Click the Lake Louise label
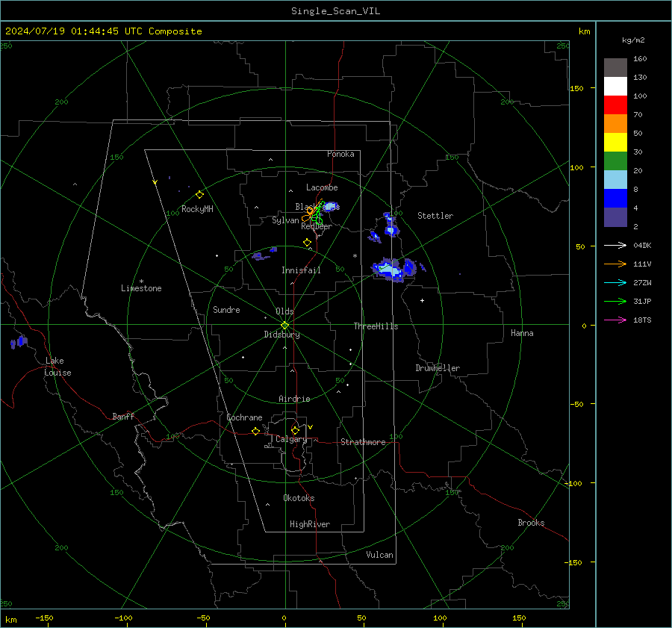The height and width of the screenshot is (628, 672). coord(57,367)
